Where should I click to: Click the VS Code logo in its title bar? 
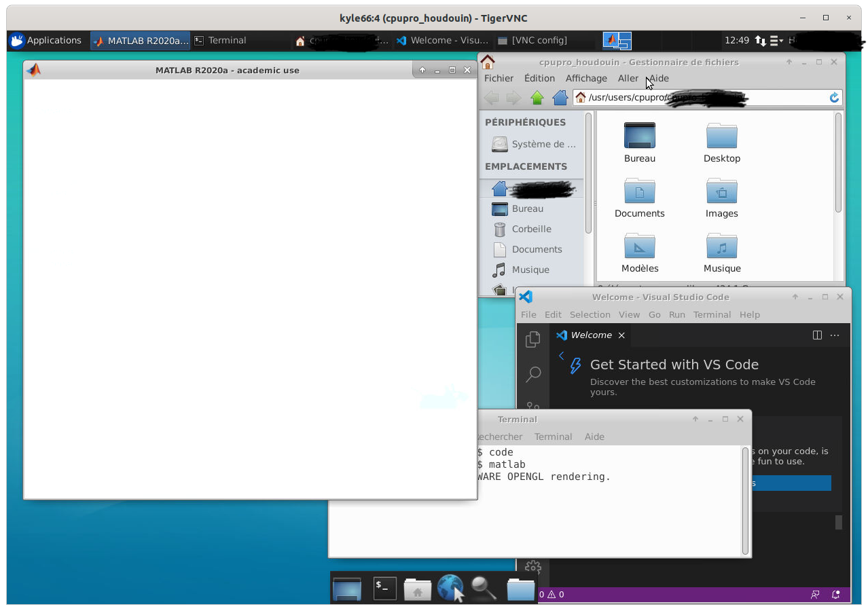pyautogui.click(x=526, y=297)
